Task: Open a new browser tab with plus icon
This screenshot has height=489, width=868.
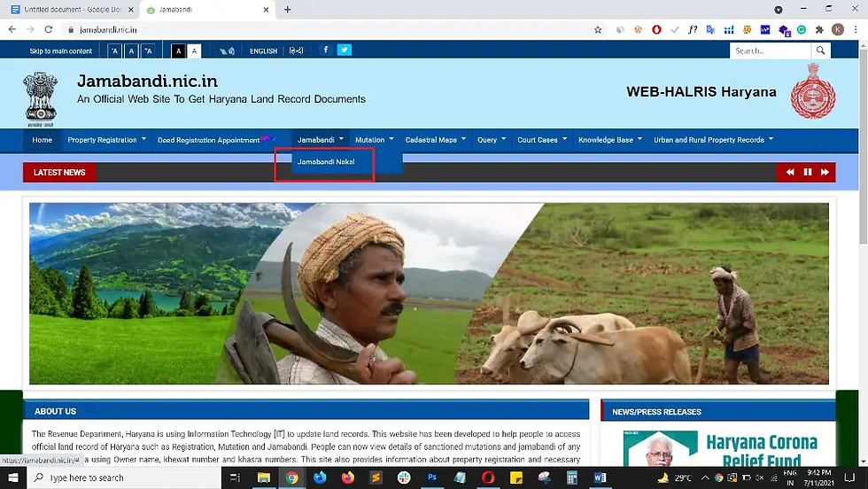Action: (x=287, y=10)
